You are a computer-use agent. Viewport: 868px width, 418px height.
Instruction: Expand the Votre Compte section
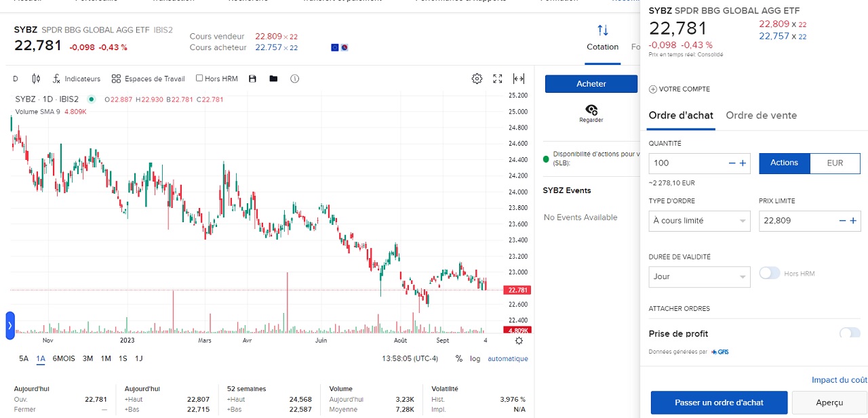(x=679, y=89)
